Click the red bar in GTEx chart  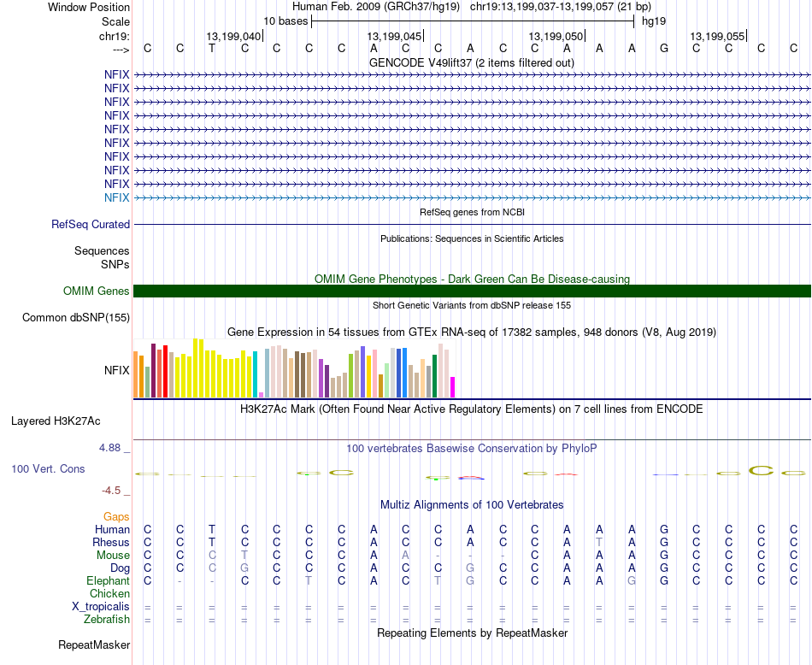pos(165,371)
